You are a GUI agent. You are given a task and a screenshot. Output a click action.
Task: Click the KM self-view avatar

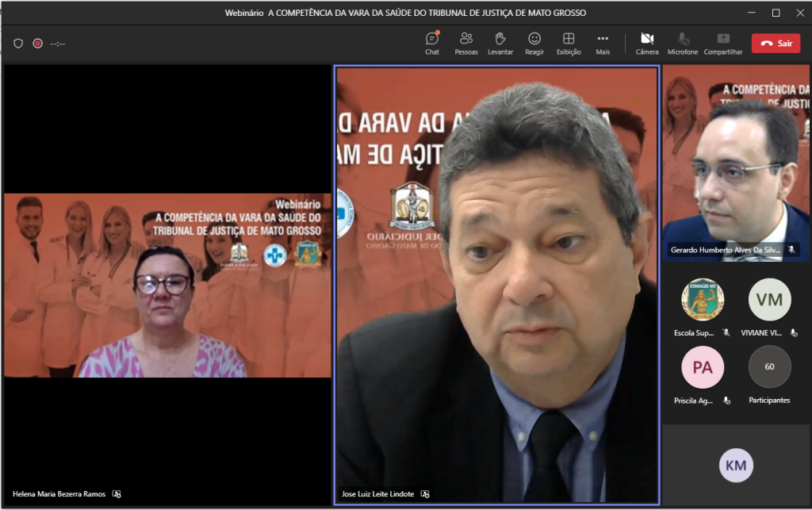tap(736, 465)
